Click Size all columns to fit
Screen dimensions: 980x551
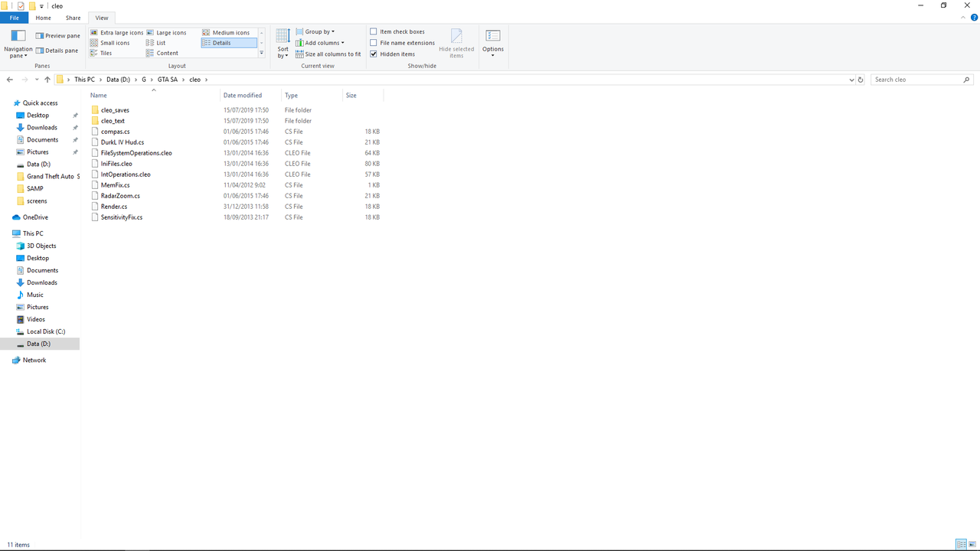pos(328,54)
